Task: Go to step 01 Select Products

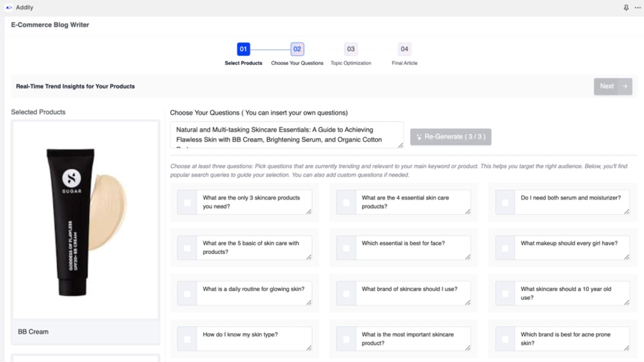Action: click(244, 49)
